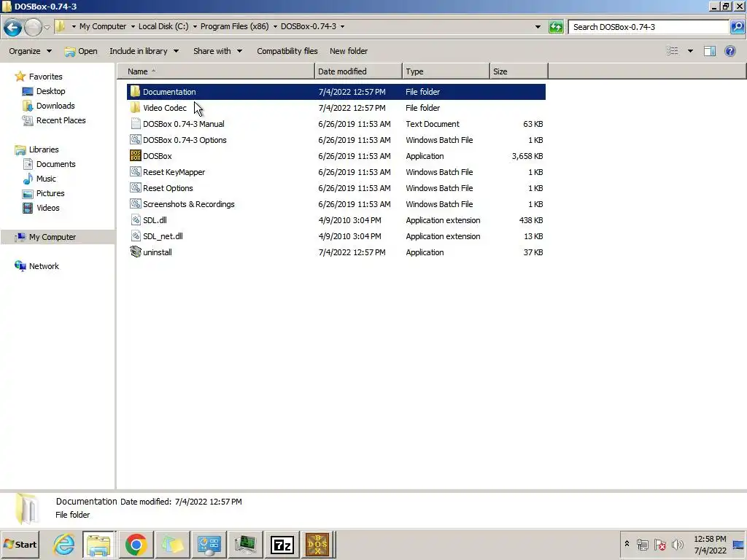Select the DOSBox application icon
747x560 pixels.
tap(135, 156)
